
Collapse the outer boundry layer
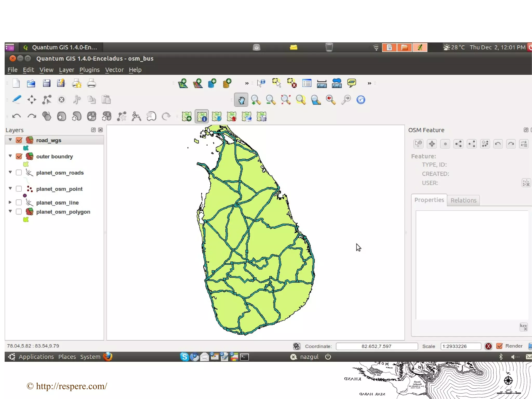point(10,156)
